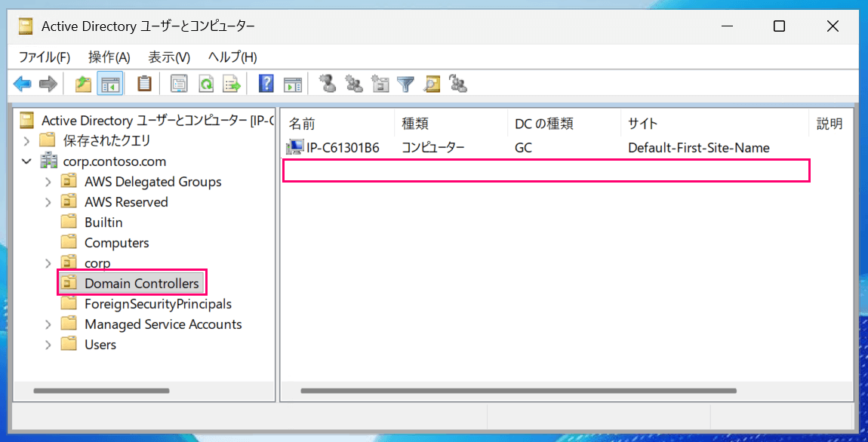The image size is (868, 442).
Task: Sort by the 名前 column header
Action: [x=337, y=124]
